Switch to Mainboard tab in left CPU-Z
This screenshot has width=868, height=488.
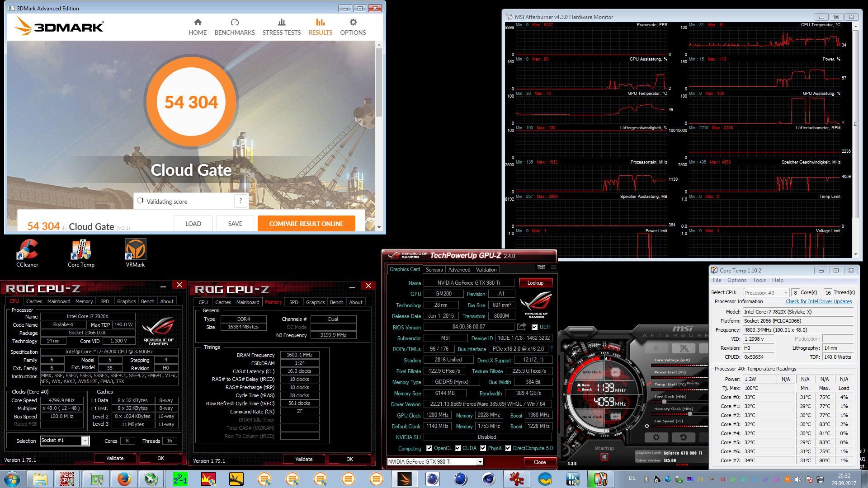(59, 301)
